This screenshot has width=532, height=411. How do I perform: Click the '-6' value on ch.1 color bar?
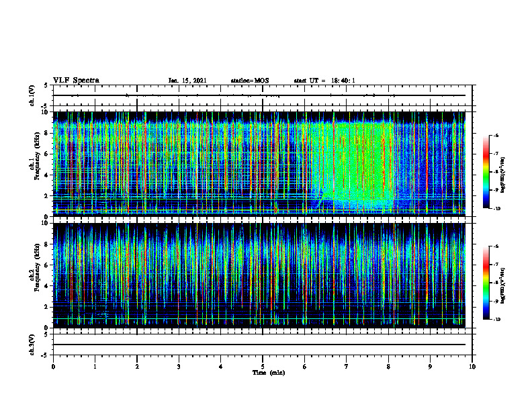tap(496, 135)
